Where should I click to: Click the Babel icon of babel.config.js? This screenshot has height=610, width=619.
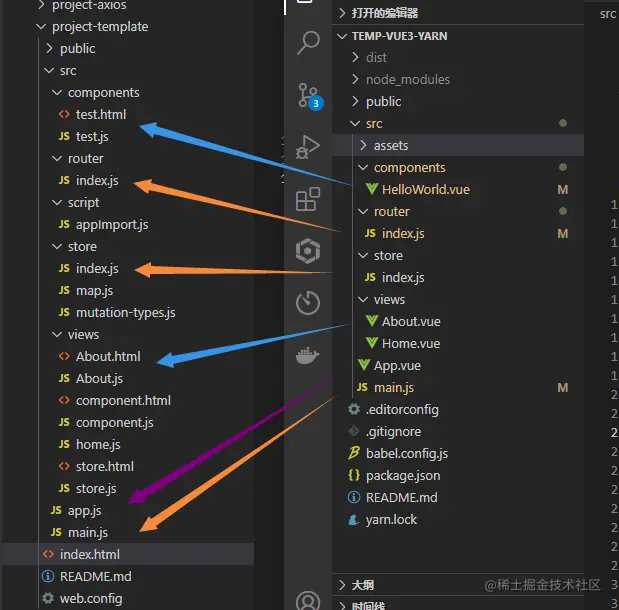click(354, 453)
